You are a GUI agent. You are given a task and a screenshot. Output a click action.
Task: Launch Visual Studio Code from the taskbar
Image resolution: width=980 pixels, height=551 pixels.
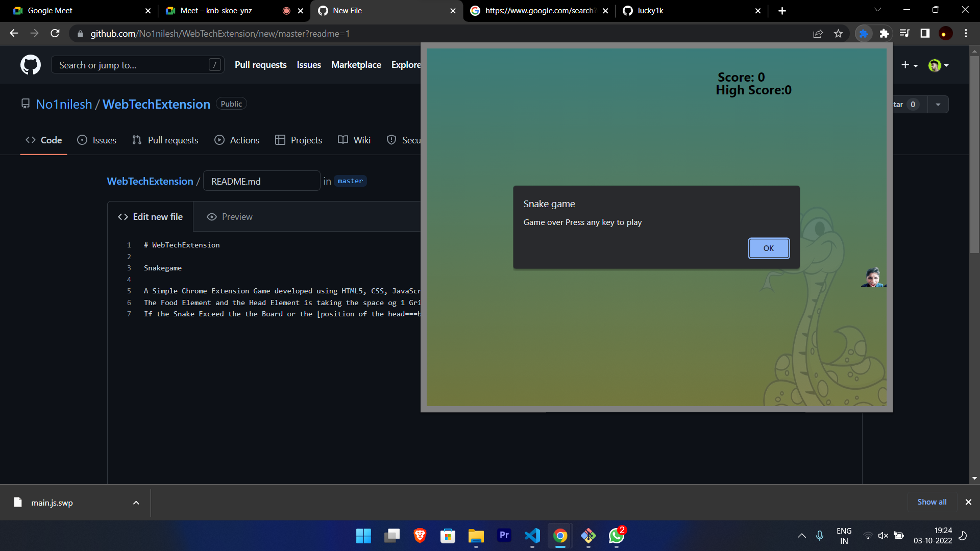coord(532,536)
